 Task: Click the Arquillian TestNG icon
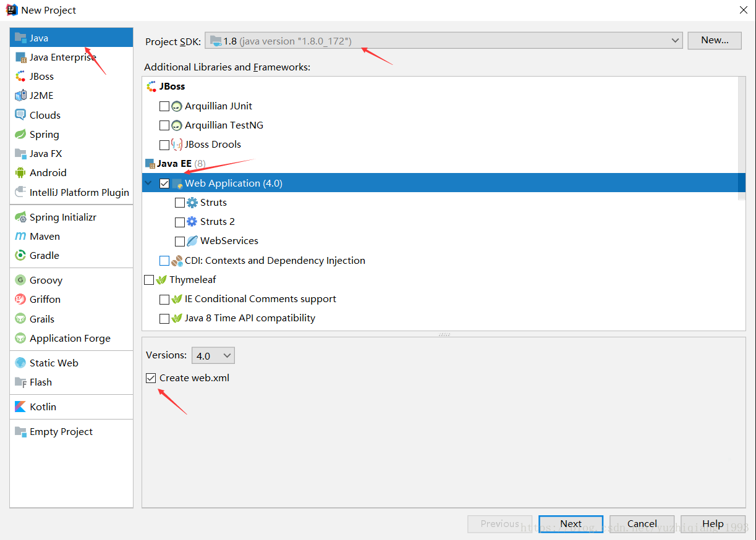[177, 125]
